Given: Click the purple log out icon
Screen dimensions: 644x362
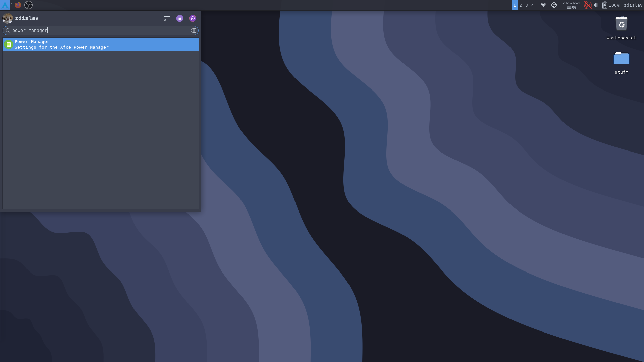Looking at the screenshot, I should tap(193, 18).
